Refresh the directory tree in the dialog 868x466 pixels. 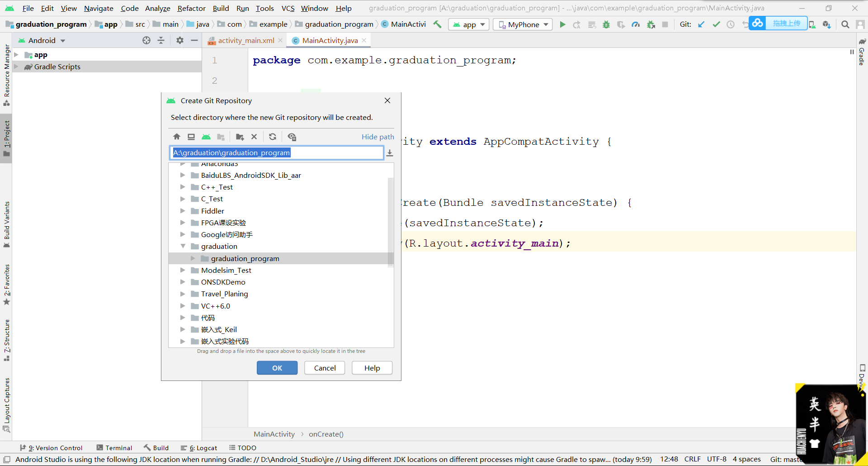coord(273,137)
